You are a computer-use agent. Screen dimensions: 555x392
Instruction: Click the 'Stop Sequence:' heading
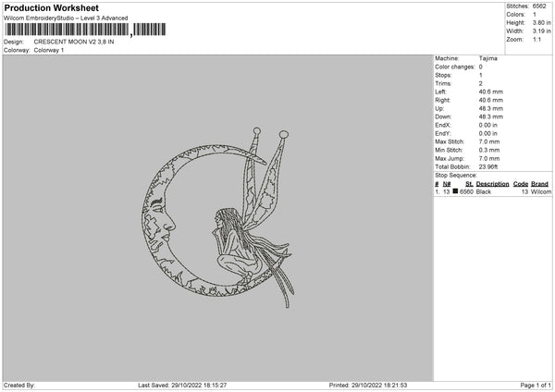[456, 176]
